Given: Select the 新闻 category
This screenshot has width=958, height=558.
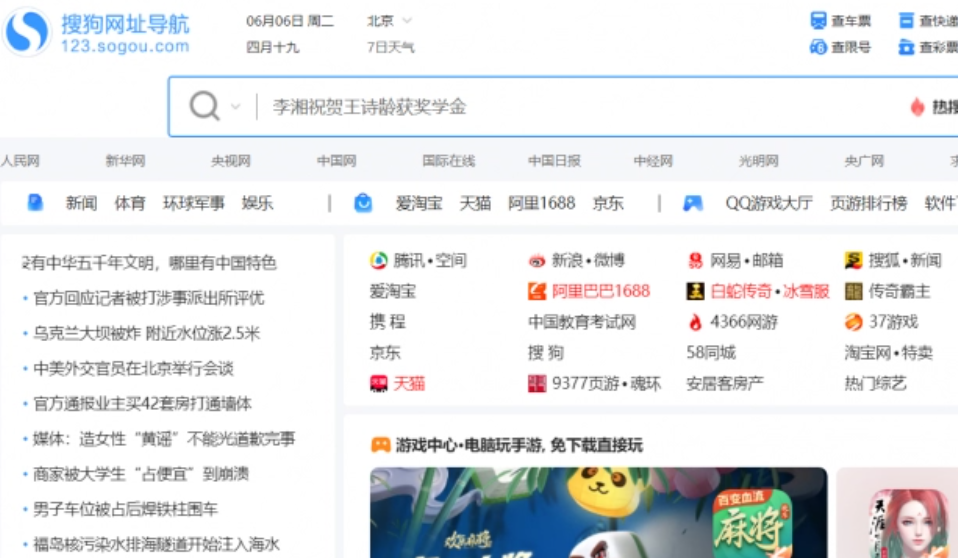Looking at the screenshot, I should [81, 203].
